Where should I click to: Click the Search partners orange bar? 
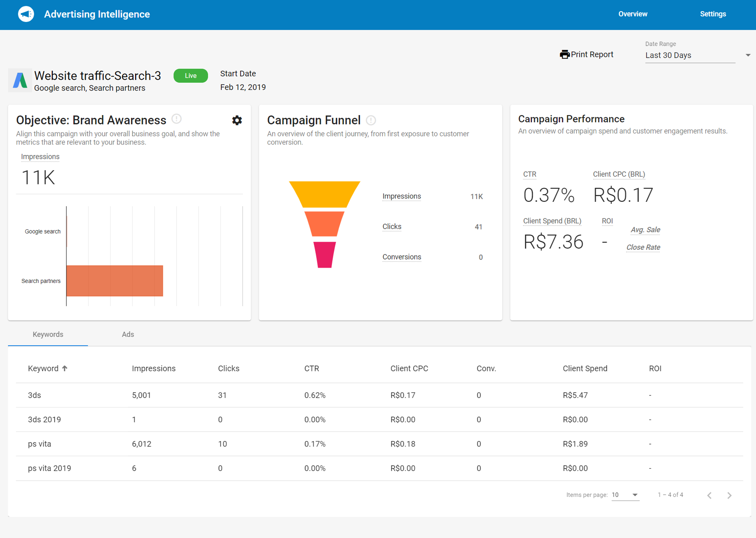(115, 281)
